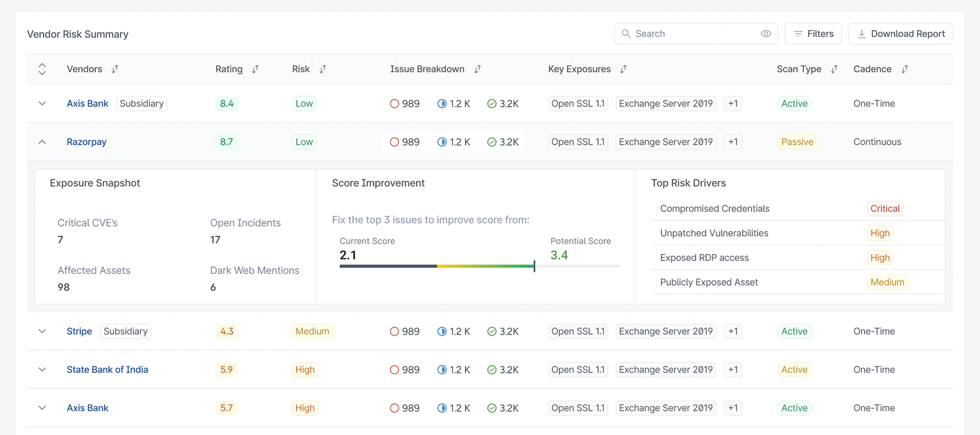This screenshot has height=435, width=980.
Task: Click blue in-progress icon in Axis Bank Subsidiary row
Action: coord(442,104)
